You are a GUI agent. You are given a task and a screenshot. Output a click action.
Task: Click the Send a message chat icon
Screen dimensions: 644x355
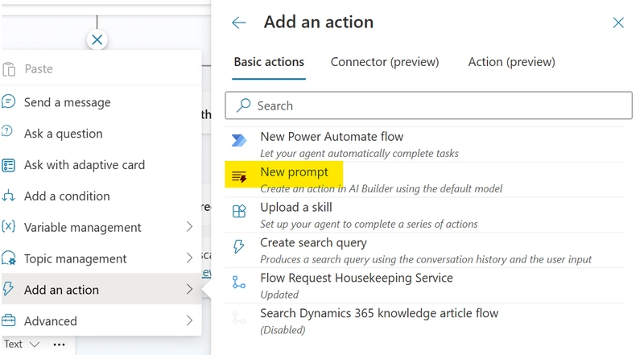click(x=8, y=101)
